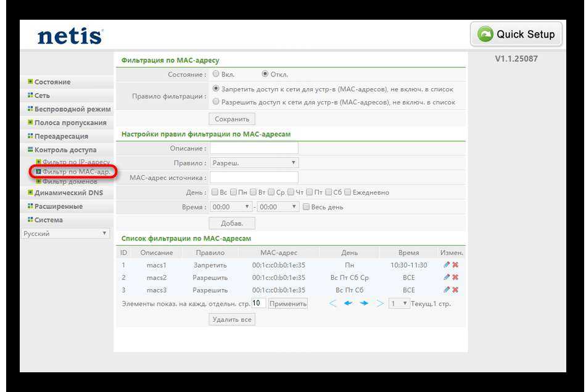Check the Ср day checkbox
The height and width of the screenshot is (392, 586).
(271, 192)
